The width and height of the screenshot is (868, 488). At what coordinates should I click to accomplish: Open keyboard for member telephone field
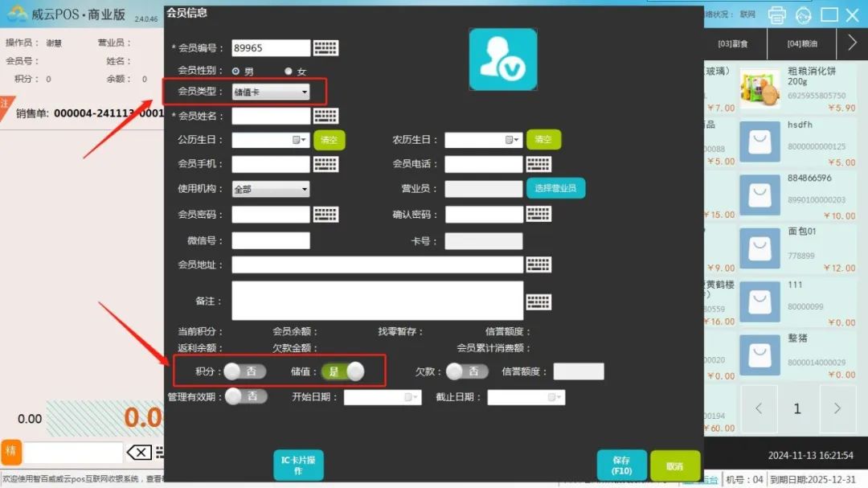click(x=538, y=164)
